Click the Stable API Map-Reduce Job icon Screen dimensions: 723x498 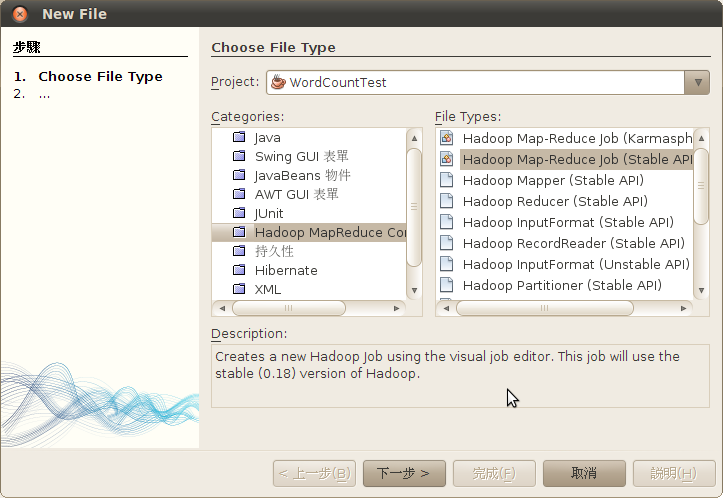point(446,159)
